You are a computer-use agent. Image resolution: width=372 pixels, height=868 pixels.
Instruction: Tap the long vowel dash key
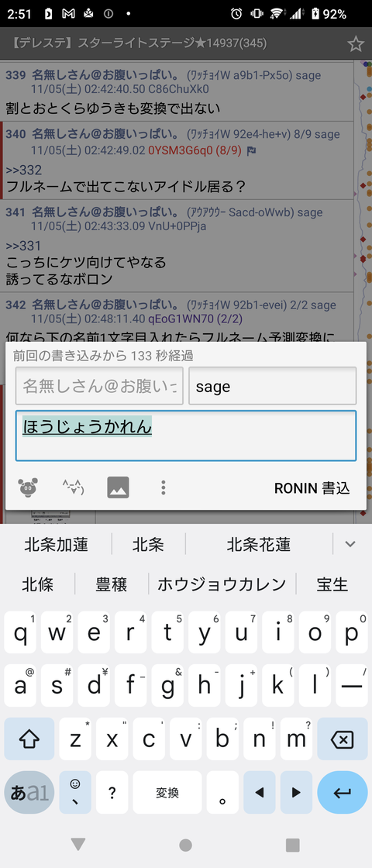[352, 685]
